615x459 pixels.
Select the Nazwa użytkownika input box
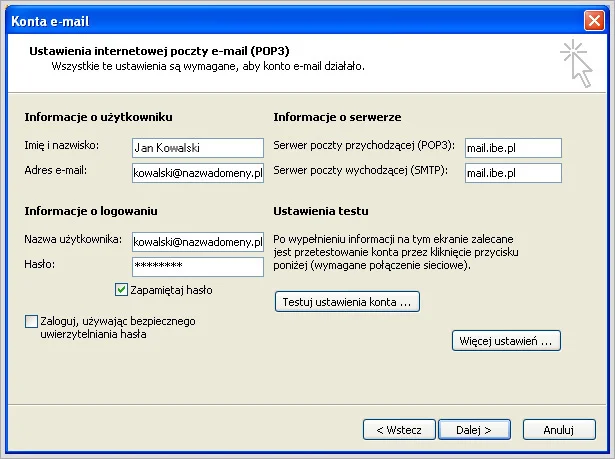(x=197, y=241)
